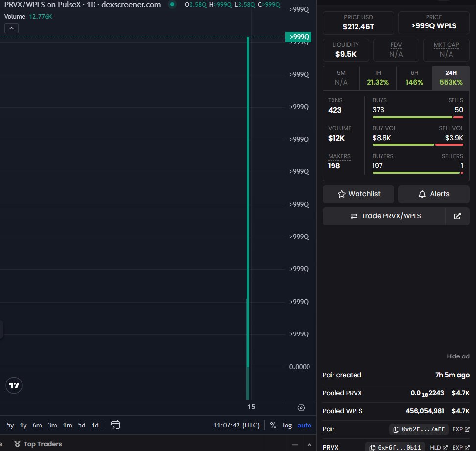
Task: Click the LIQUIDITY $9.5K box
Action: pos(346,50)
